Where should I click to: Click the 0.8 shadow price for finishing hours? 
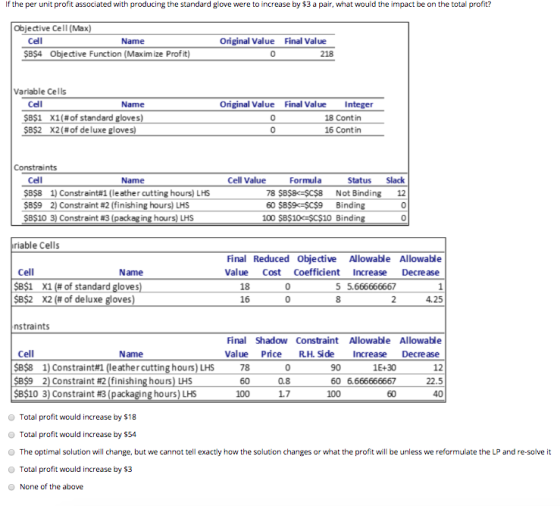tap(284, 381)
